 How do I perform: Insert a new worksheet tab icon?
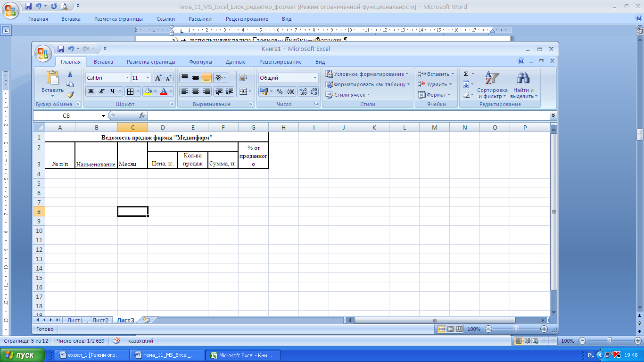[146, 320]
